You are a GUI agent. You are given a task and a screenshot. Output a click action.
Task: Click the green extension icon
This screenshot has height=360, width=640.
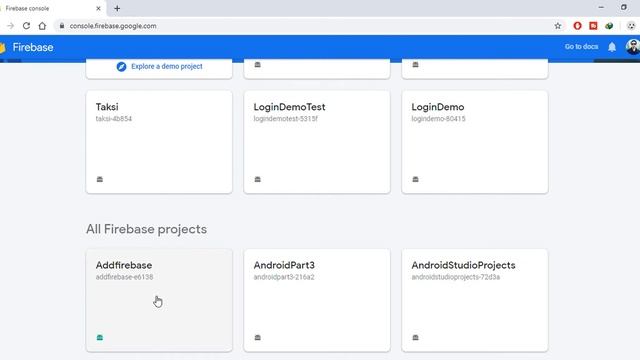pyautogui.click(x=609, y=26)
